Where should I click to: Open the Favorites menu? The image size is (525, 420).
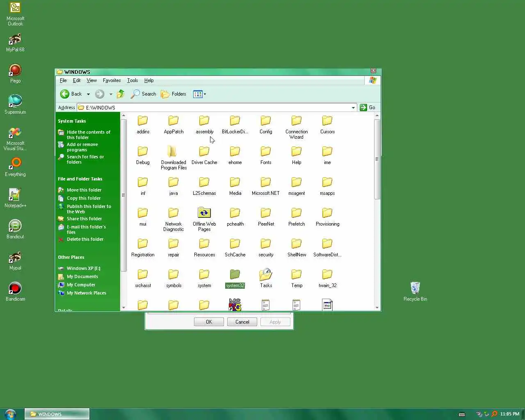112,80
